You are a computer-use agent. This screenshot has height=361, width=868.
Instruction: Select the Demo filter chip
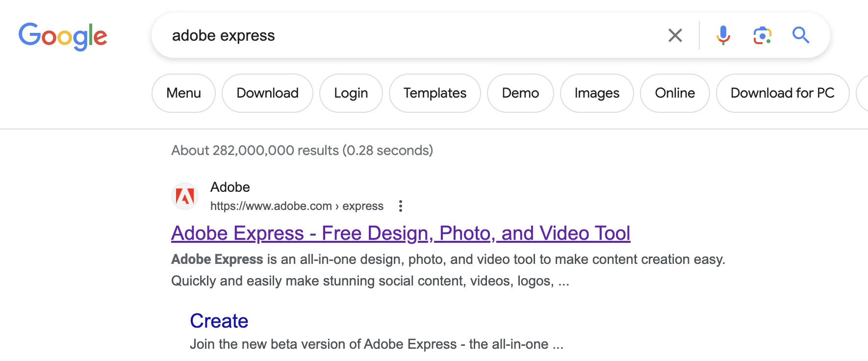(x=520, y=93)
